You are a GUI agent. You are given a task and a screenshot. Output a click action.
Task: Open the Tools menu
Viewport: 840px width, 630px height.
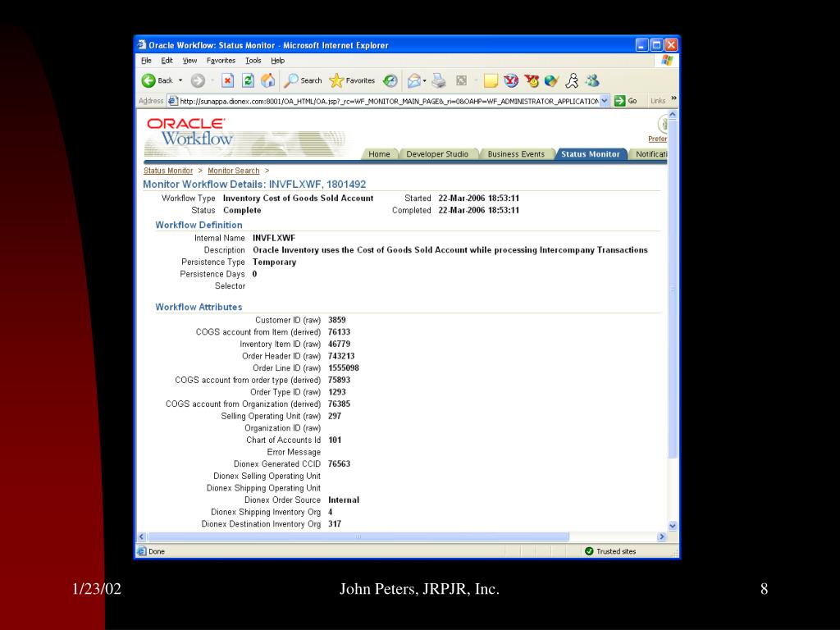click(253, 61)
